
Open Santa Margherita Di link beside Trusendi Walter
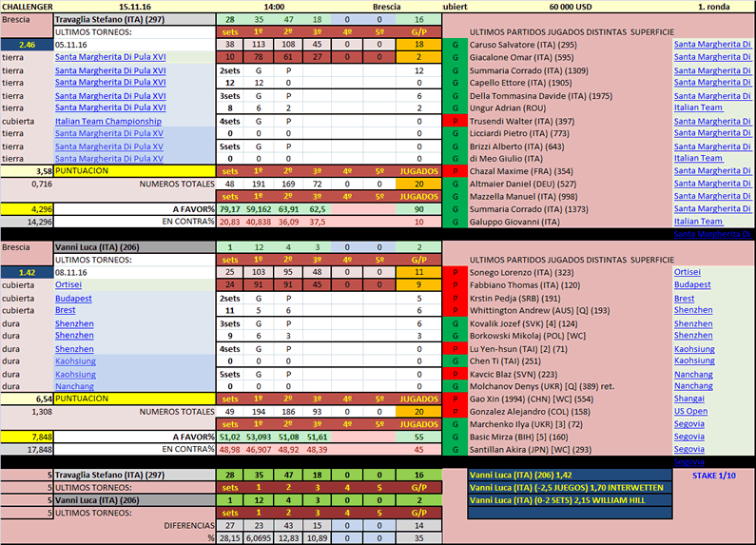pyautogui.click(x=712, y=121)
